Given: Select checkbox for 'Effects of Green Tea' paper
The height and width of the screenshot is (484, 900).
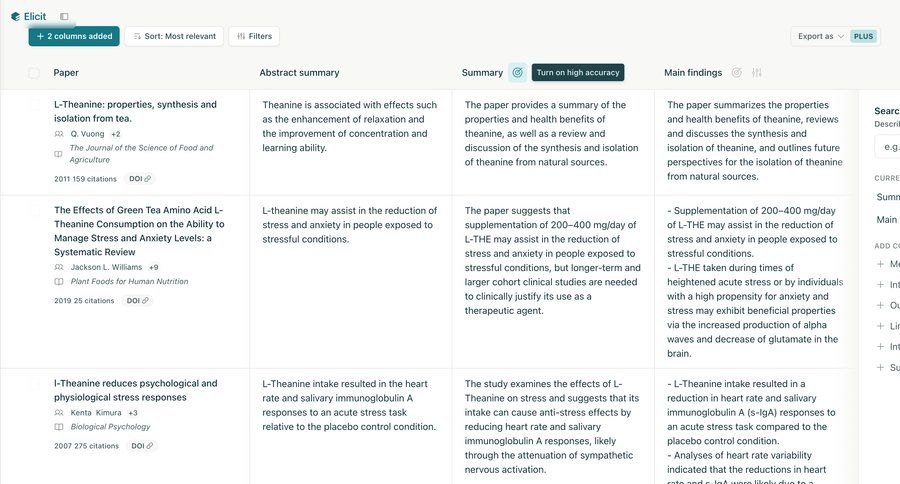Looking at the screenshot, I should (35, 210).
